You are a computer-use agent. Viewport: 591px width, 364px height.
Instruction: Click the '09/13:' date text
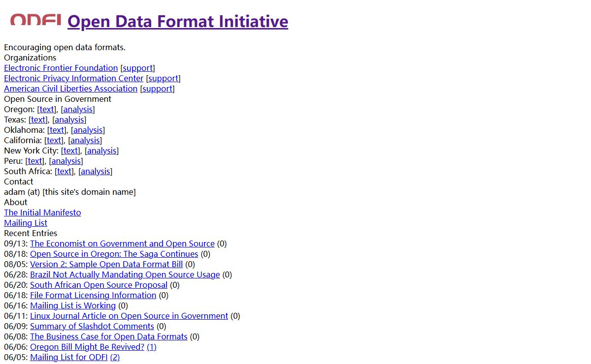click(x=16, y=243)
